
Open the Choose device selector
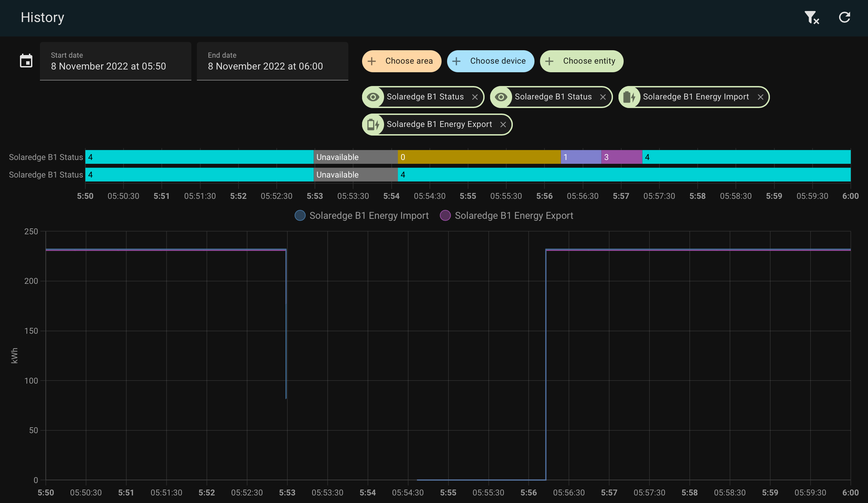(x=490, y=61)
